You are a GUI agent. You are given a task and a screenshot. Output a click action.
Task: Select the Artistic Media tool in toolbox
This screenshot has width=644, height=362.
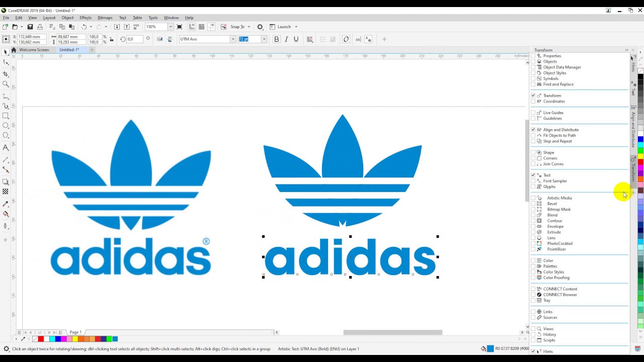(x=6, y=106)
